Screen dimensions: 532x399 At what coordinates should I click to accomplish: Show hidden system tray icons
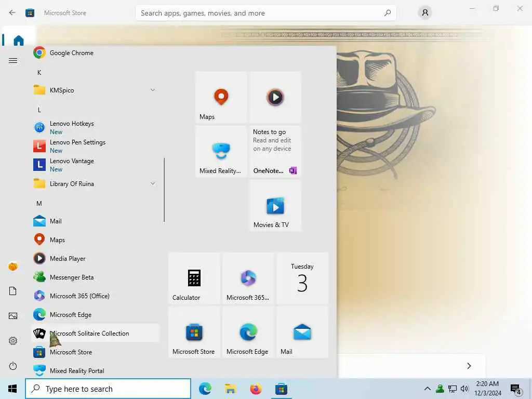click(x=428, y=389)
